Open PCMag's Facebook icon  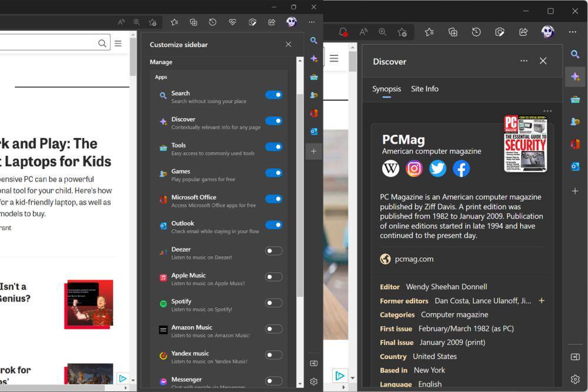pos(461,169)
